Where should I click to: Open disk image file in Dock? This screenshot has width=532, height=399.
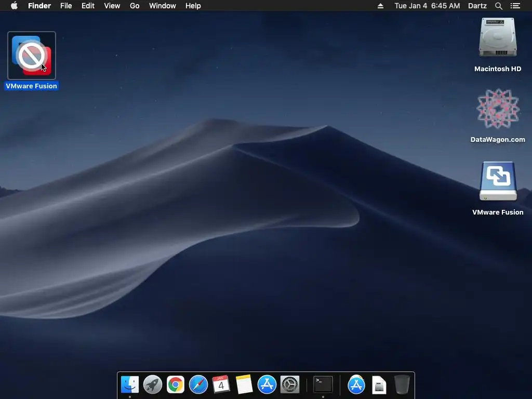click(379, 385)
